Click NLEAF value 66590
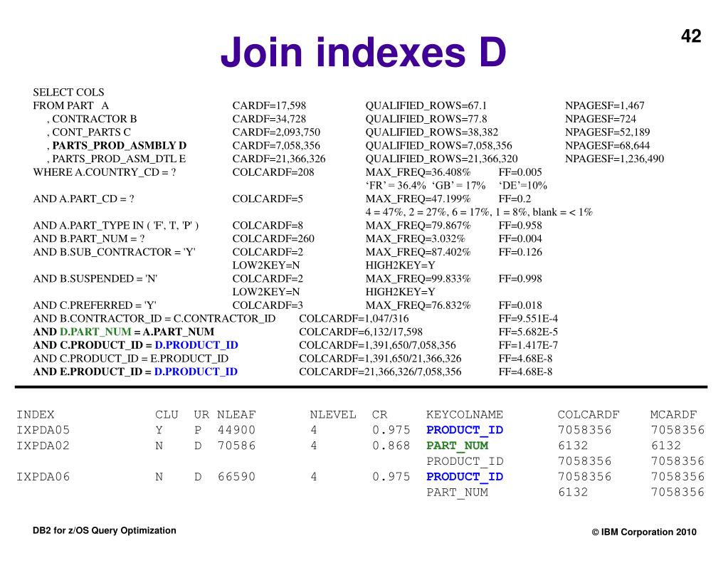The image size is (728, 563). pyautogui.click(x=236, y=477)
